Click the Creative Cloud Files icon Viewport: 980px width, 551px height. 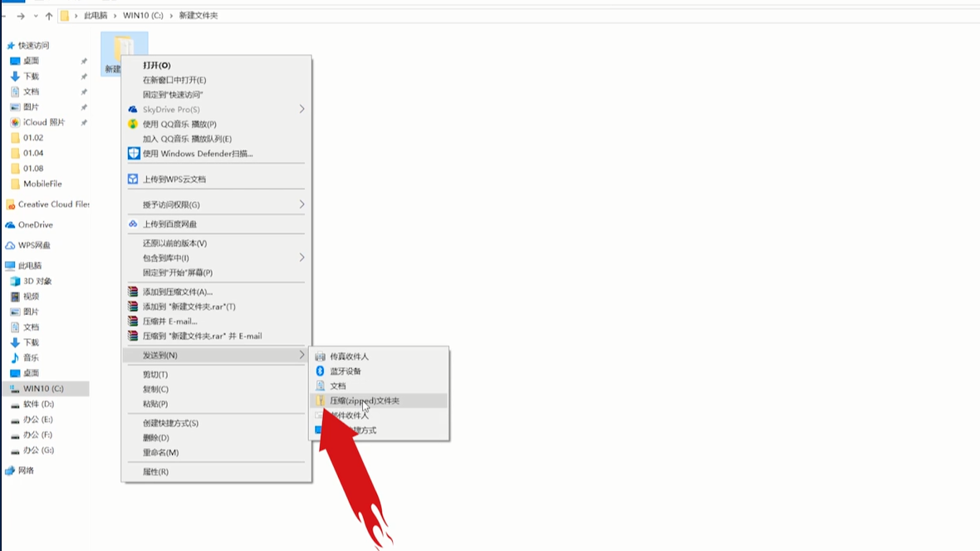10,204
